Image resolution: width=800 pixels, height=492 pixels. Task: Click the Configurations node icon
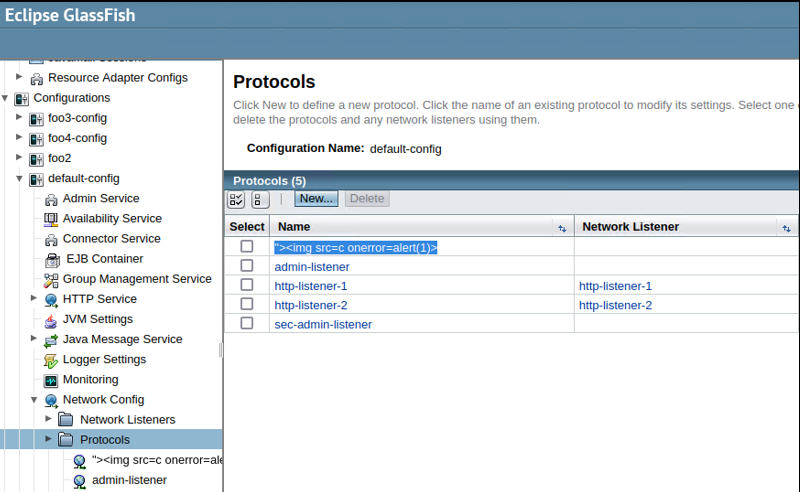point(21,99)
